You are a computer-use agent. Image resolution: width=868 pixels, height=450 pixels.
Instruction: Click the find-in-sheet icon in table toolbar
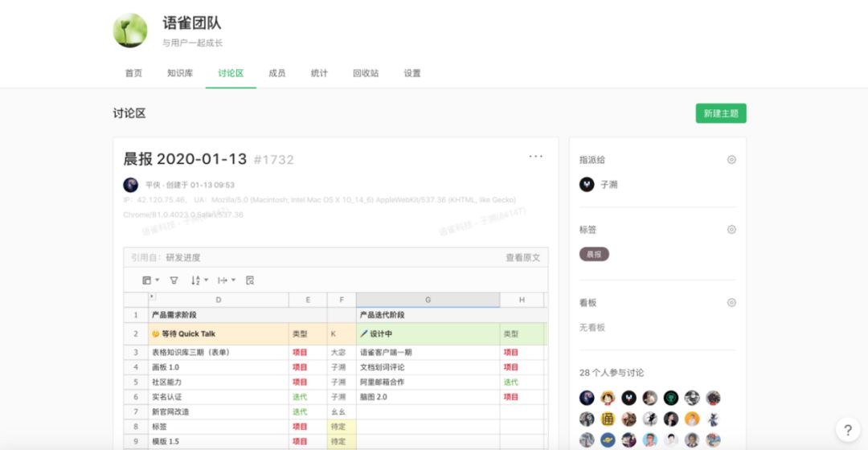pyautogui.click(x=250, y=280)
